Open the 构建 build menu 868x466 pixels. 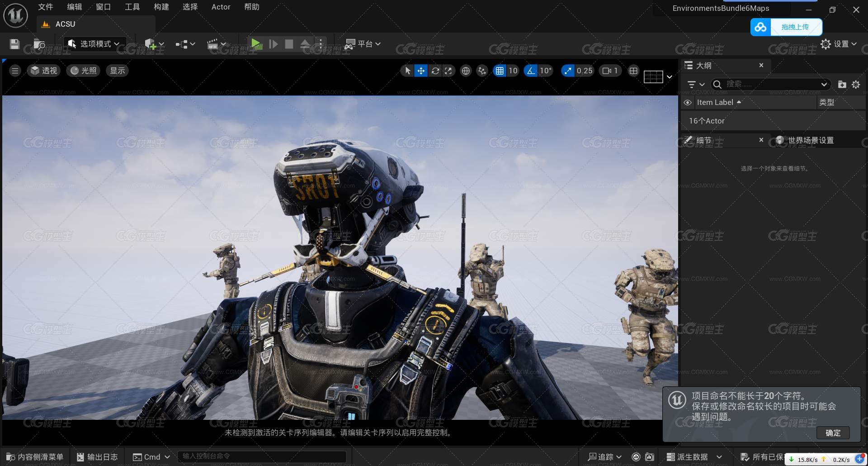(x=161, y=7)
